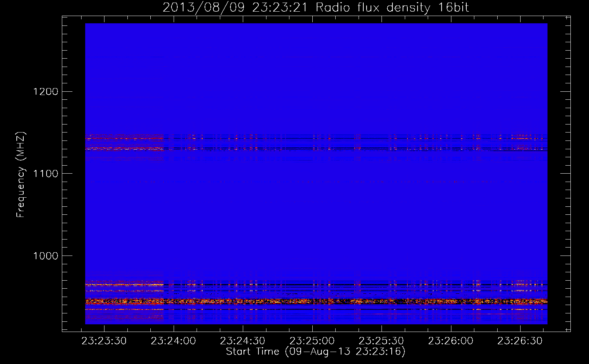Click the 23:23:30 time tick label

tap(104, 341)
